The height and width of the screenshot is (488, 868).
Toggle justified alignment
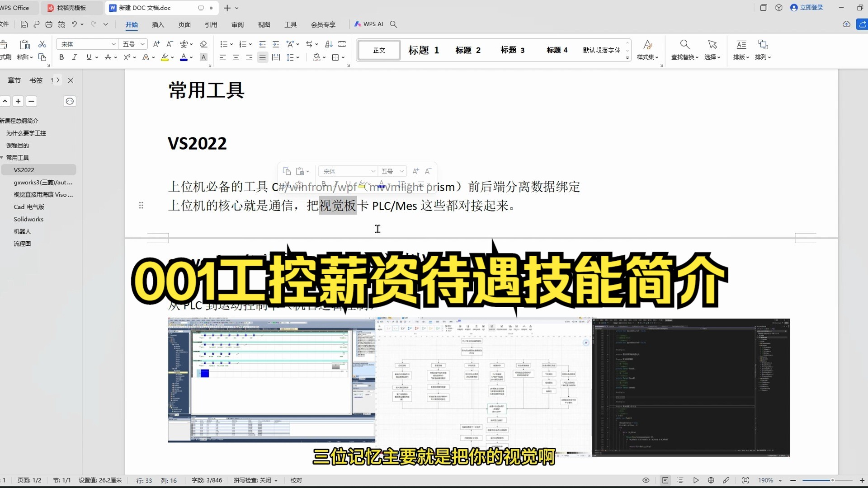pyautogui.click(x=263, y=57)
